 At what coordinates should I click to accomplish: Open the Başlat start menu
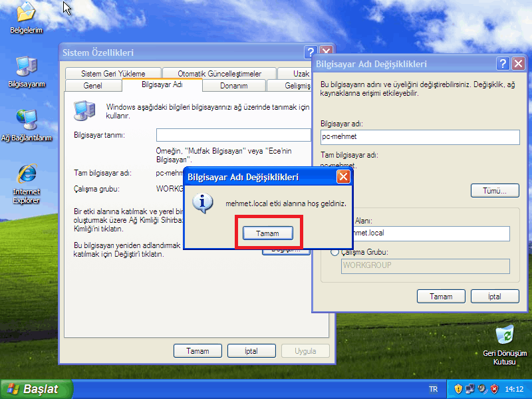pyautogui.click(x=32, y=389)
